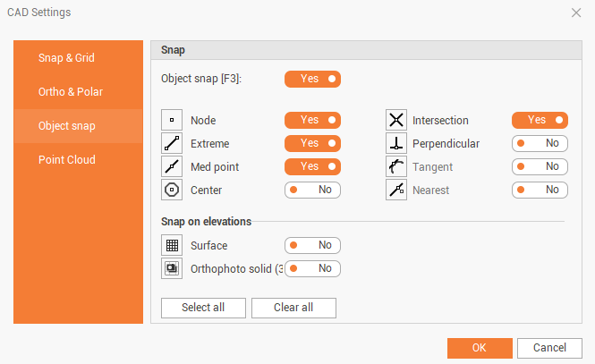This screenshot has width=595, height=364.
Task: Click the Intersection snap icon
Action: pos(396,120)
